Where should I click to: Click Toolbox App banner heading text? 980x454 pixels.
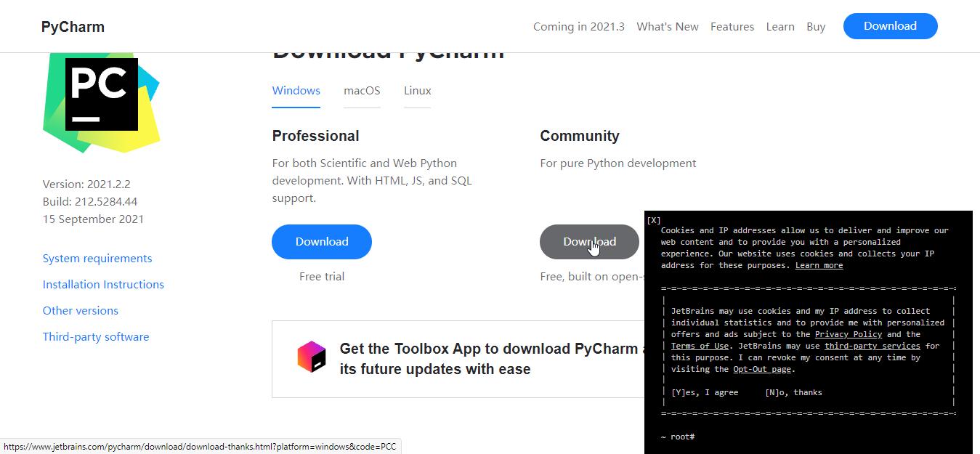coord(491,359)
